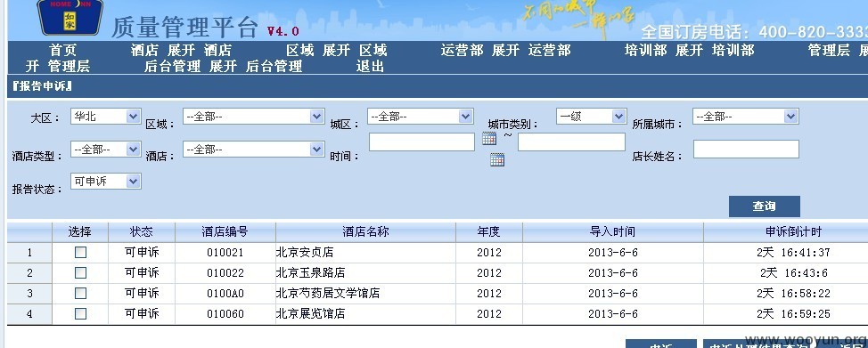
Task: Click the start time input field
Action: (x=422, y=142)
